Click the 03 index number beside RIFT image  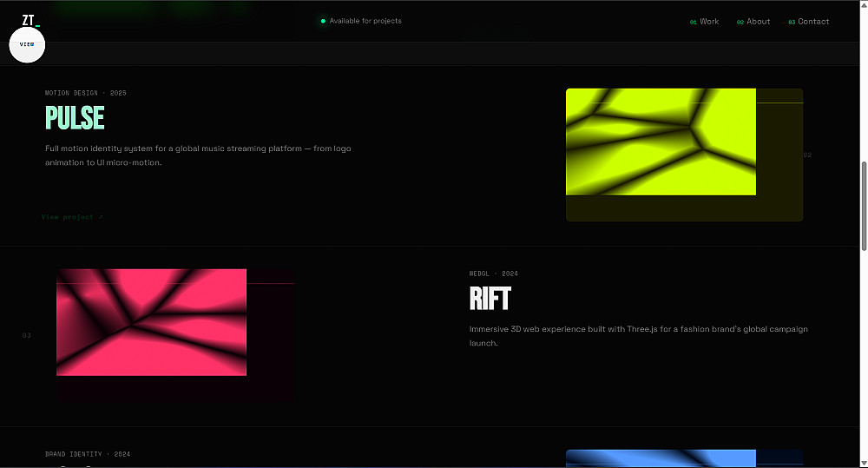27,336
